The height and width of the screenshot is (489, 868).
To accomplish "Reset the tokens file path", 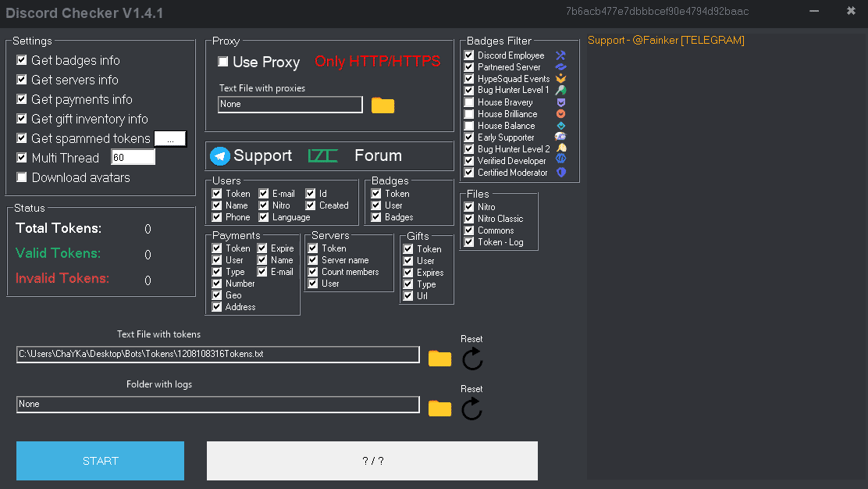I will tap(472, 359).
